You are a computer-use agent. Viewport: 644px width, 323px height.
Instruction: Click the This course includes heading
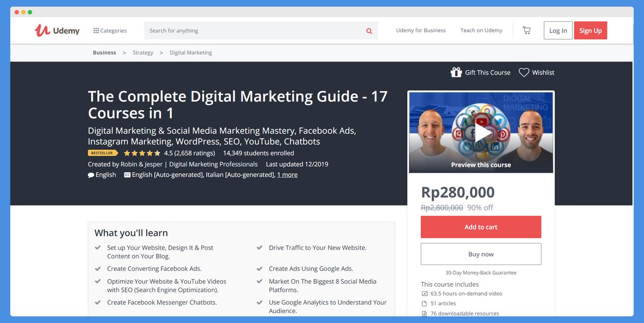point(450,284)
